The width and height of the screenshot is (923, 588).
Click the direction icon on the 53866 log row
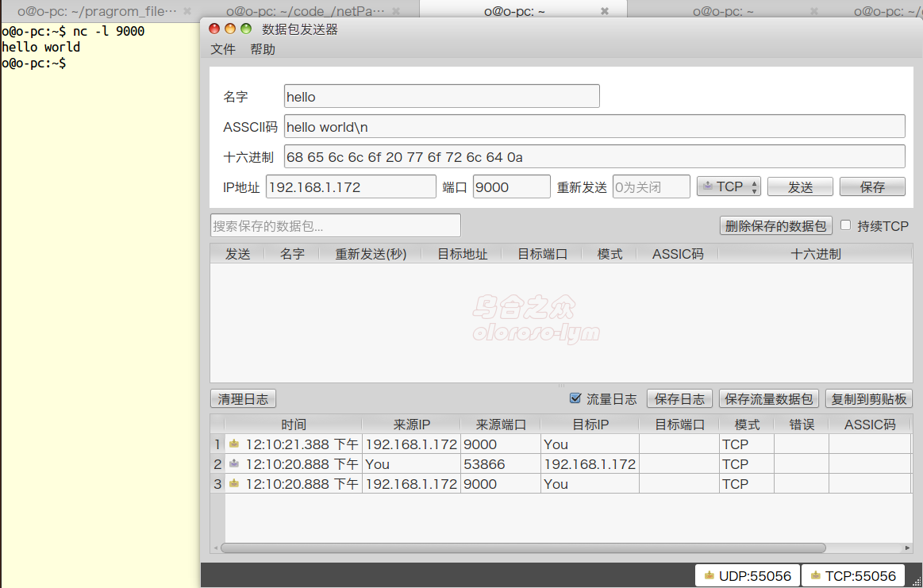(233, 463)
